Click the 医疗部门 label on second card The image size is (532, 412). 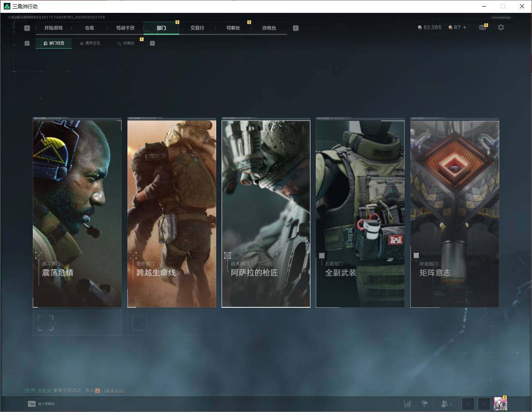[x=146, y=264]
